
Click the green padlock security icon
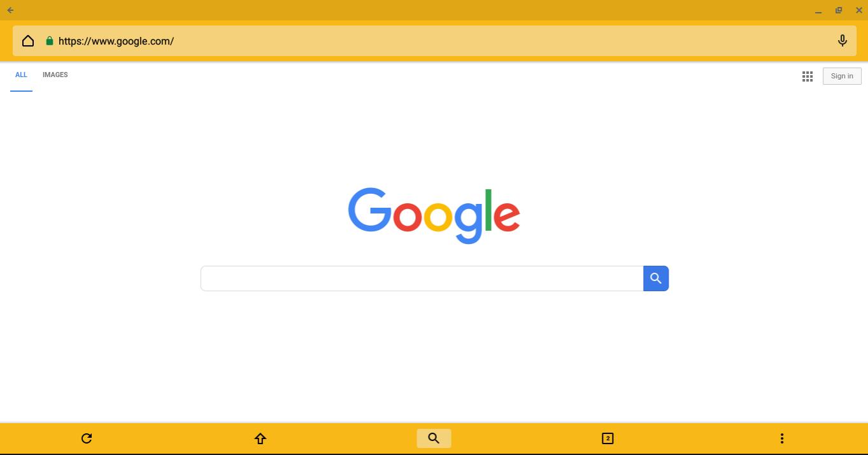click(49, 41)
